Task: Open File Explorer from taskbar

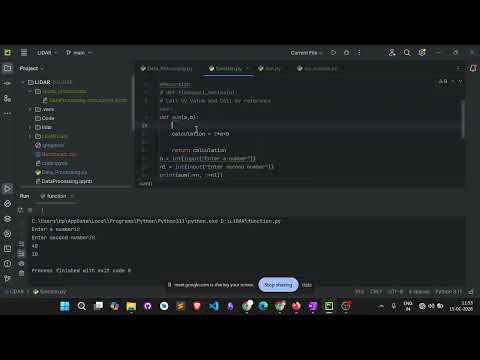Action: point(131,306)
